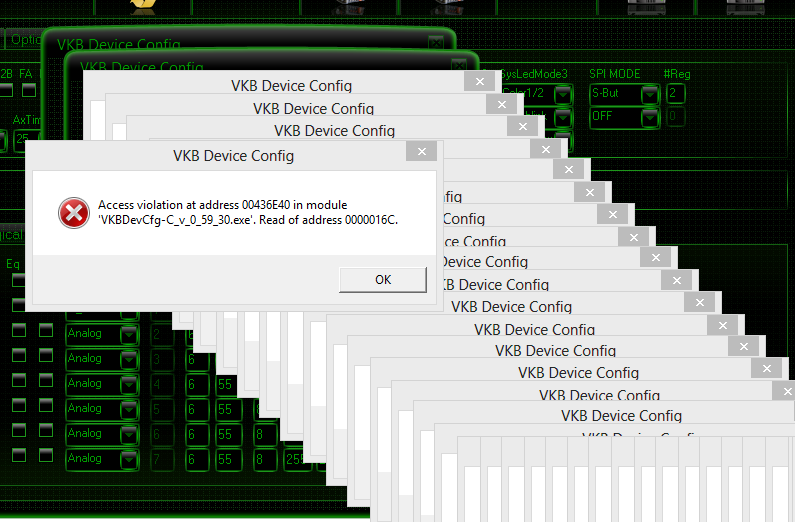Open the Analog dropdown in row 2
Viewport: 795px width, 522px height.
129,334
